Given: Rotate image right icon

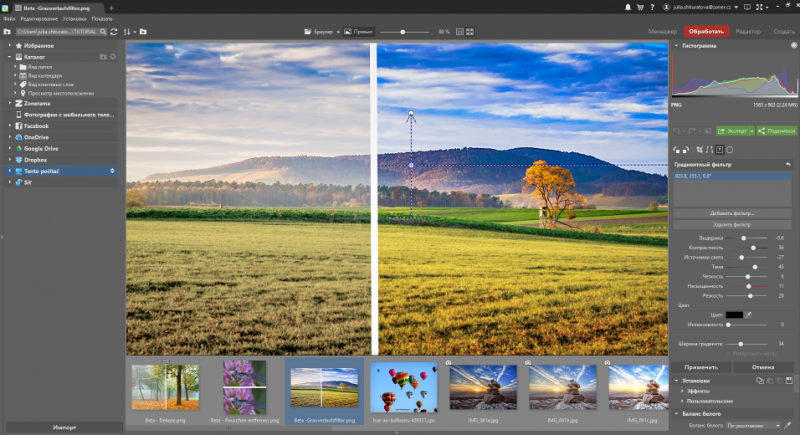Looking at the screenshot, I should point(686,150).
